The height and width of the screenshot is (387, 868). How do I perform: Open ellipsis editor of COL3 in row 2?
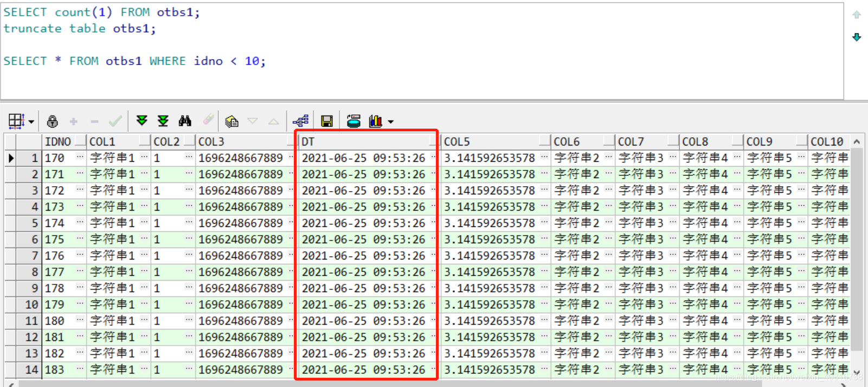(x=292, y=174)
